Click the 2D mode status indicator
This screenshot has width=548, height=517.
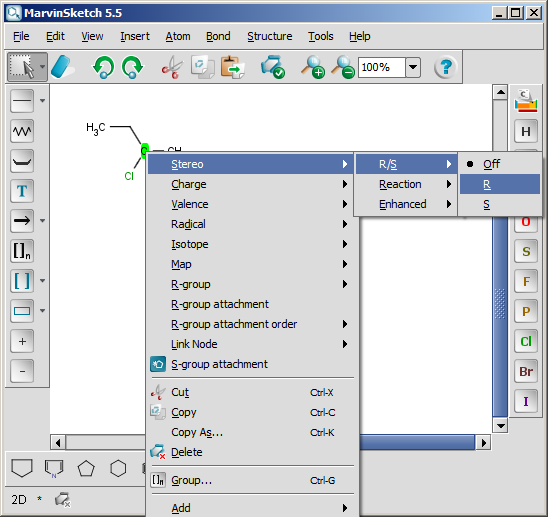[19, 500]
